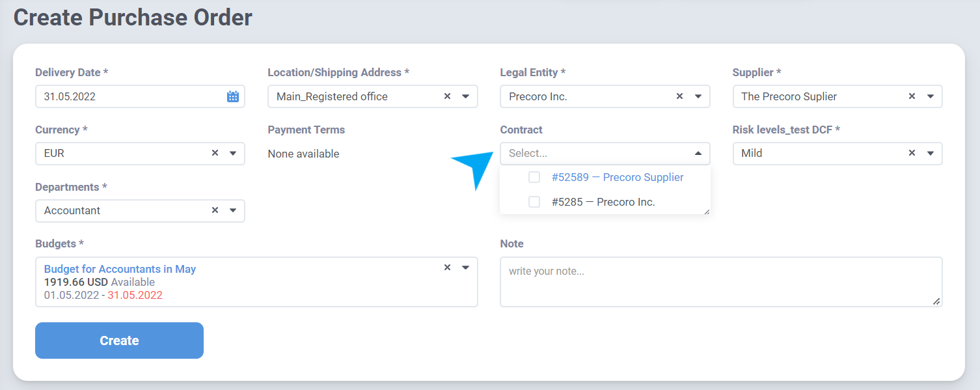Clear the selected Supplier value

tap(912, 96)
